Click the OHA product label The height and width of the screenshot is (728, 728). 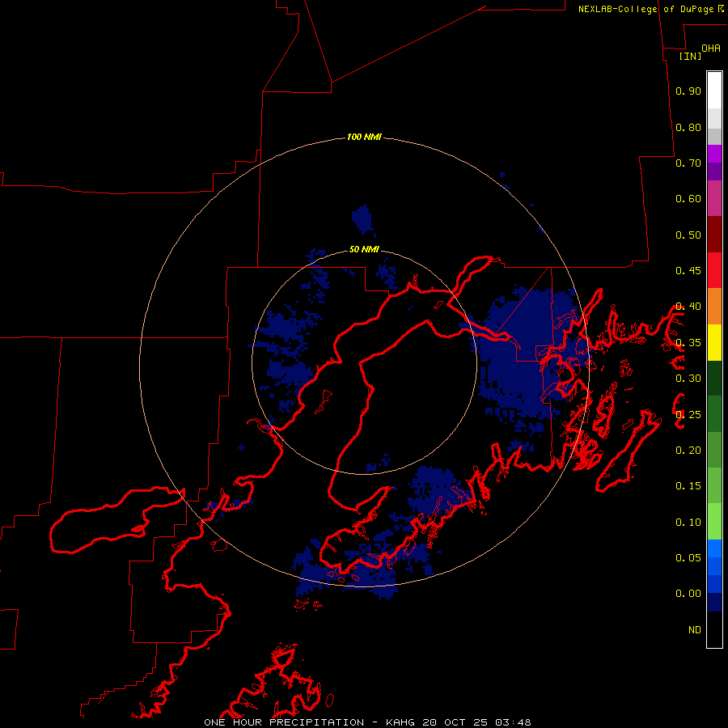tap(711, 48)
